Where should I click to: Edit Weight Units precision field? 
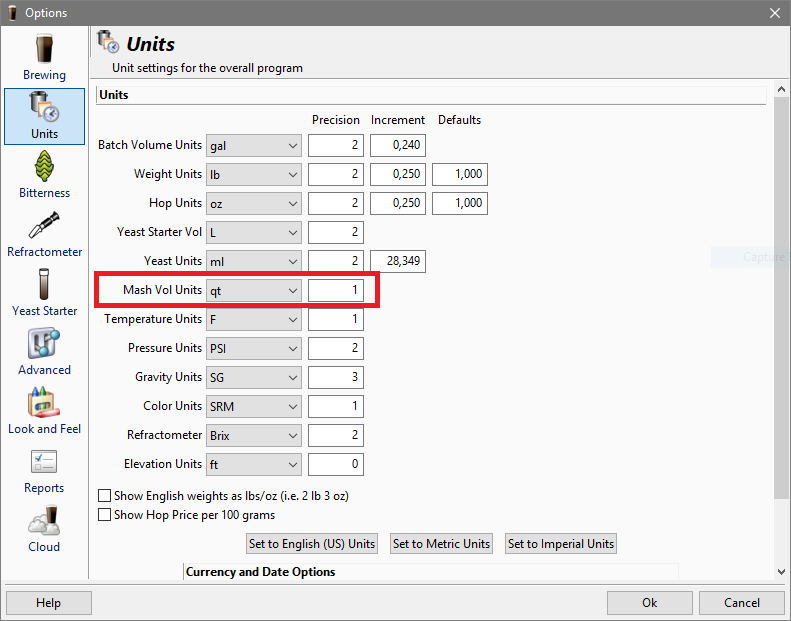[336, 174]
